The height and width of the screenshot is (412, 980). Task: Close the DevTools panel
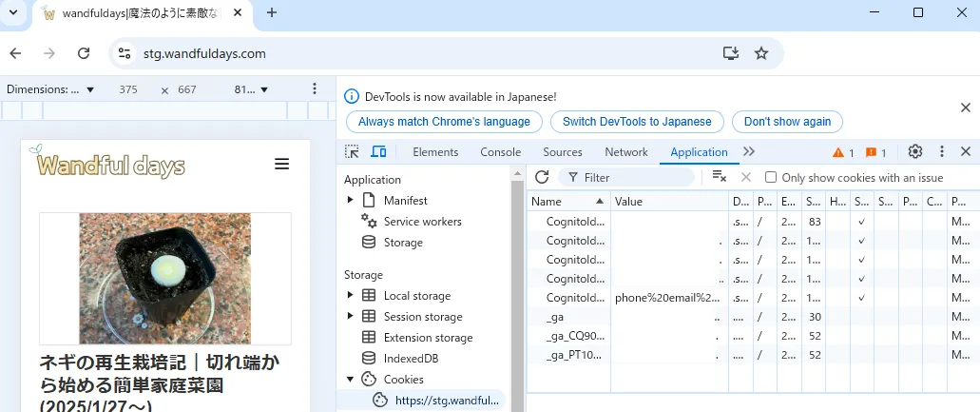966,151
